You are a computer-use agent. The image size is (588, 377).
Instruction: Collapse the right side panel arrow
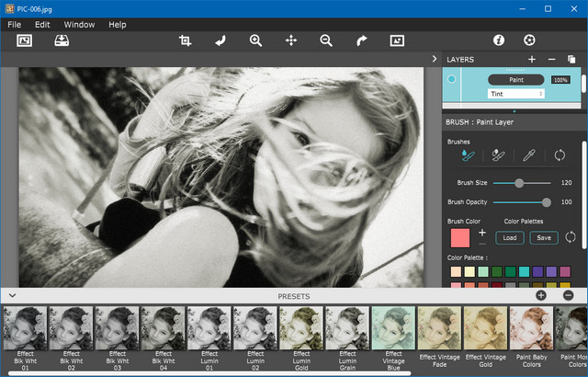coord(434,59)
